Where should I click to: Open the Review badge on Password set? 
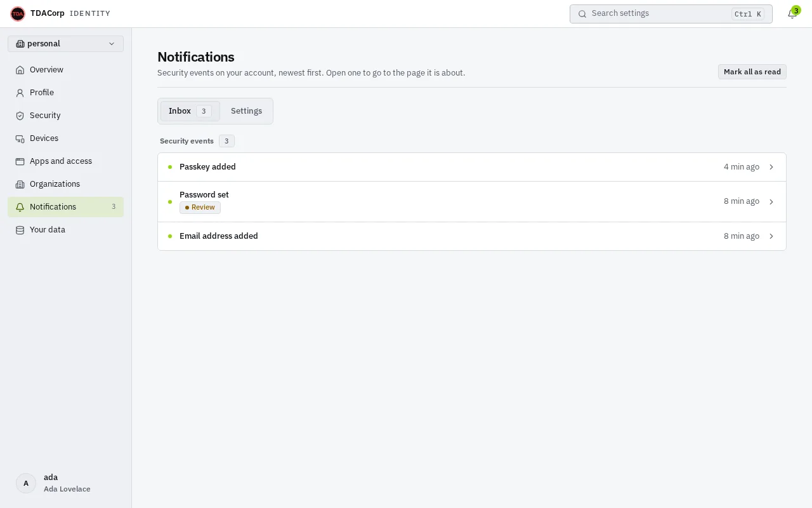[200, 208]
